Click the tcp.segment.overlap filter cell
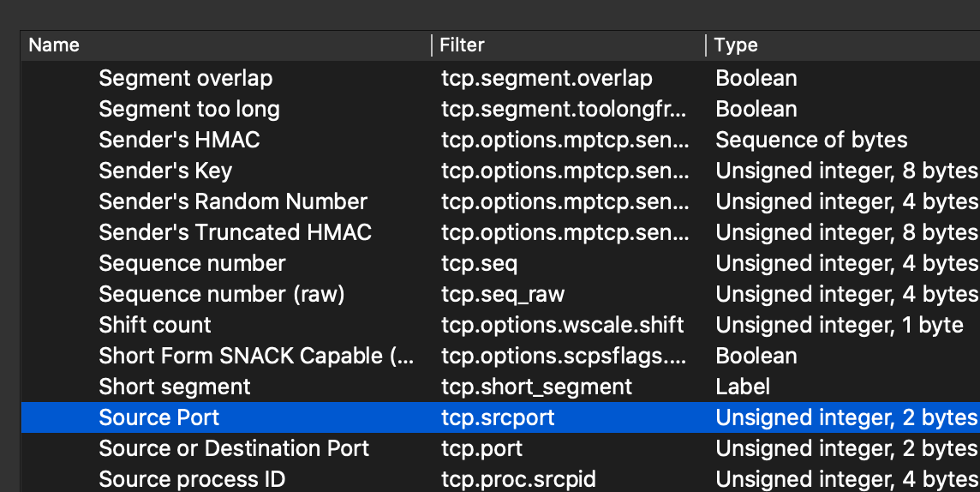Screen dimensions: 980x492 [x=547, y=78]
